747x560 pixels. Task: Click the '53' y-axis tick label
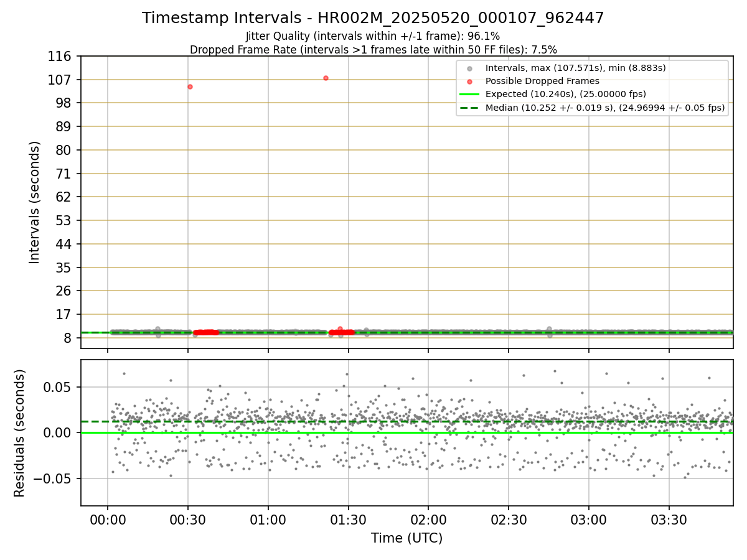(65, 220)
